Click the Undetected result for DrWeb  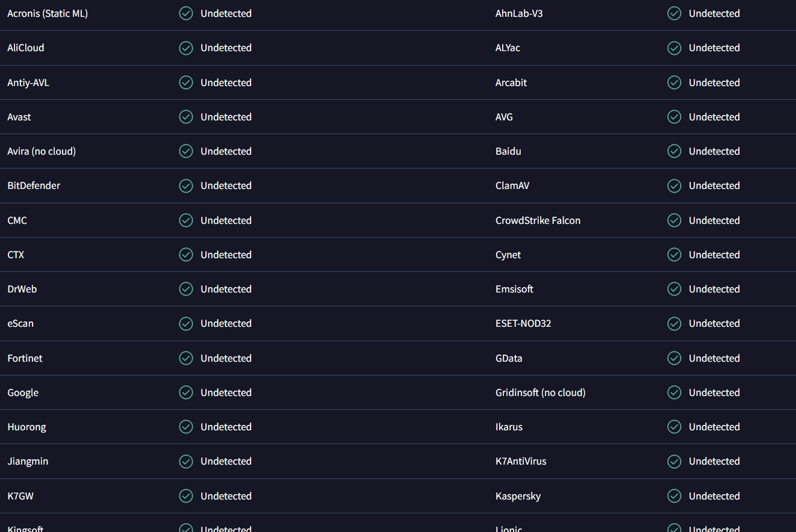226,289
